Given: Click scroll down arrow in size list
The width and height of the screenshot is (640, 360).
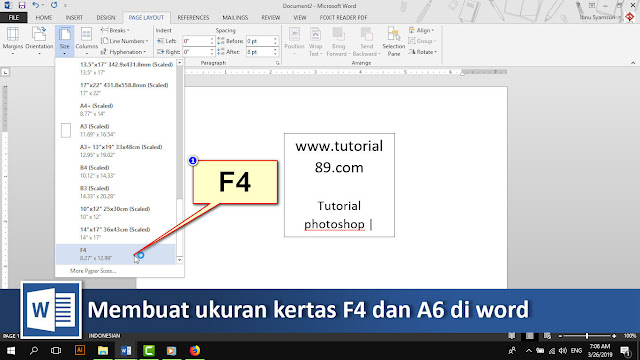Looking at the screenshot, I should click(180, 260).
